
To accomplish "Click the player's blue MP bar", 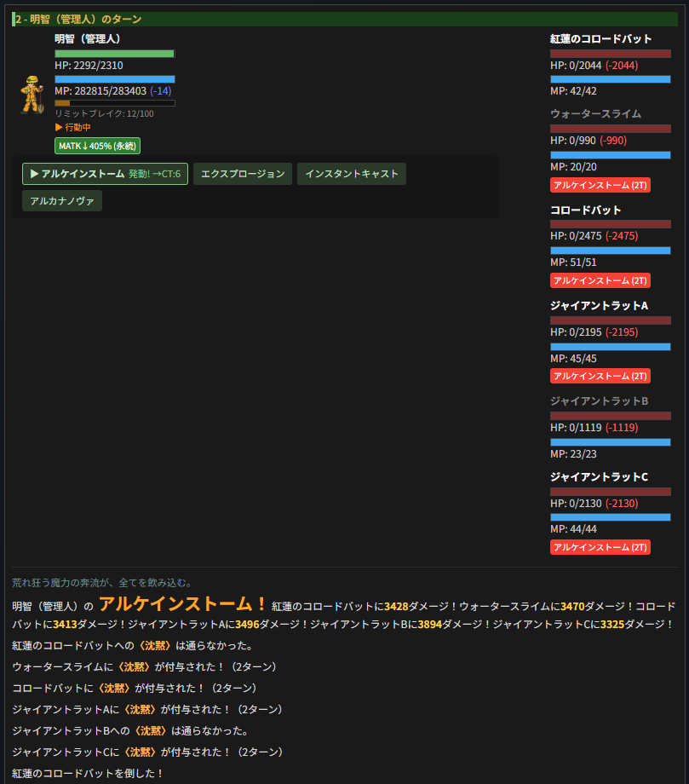I will pos(114,79).
